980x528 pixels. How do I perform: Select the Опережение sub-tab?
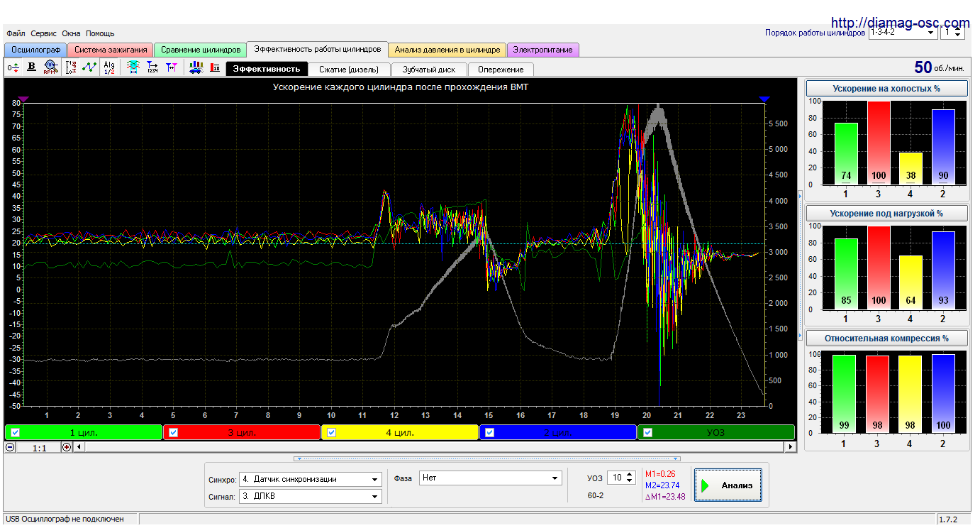tap(501, 69)
